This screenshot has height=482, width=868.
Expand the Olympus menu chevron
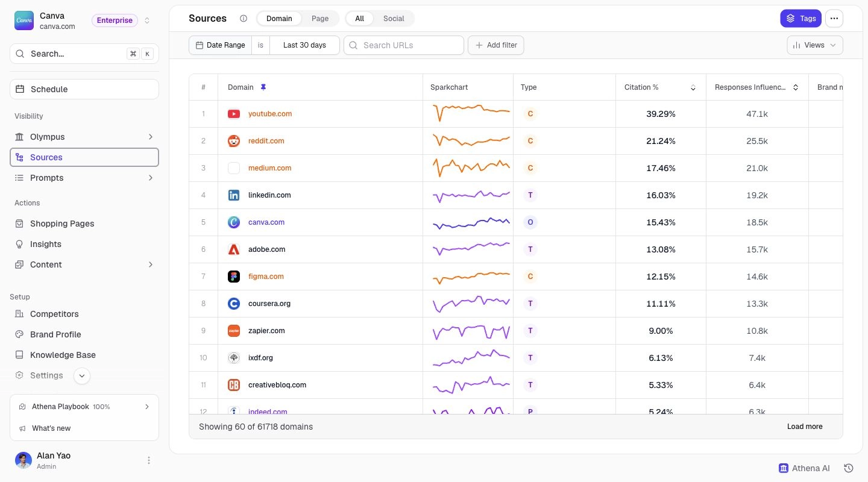point(151,137)
